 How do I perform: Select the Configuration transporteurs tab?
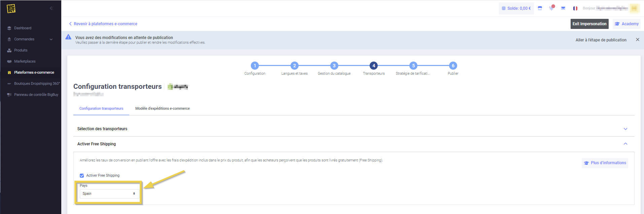101,108
